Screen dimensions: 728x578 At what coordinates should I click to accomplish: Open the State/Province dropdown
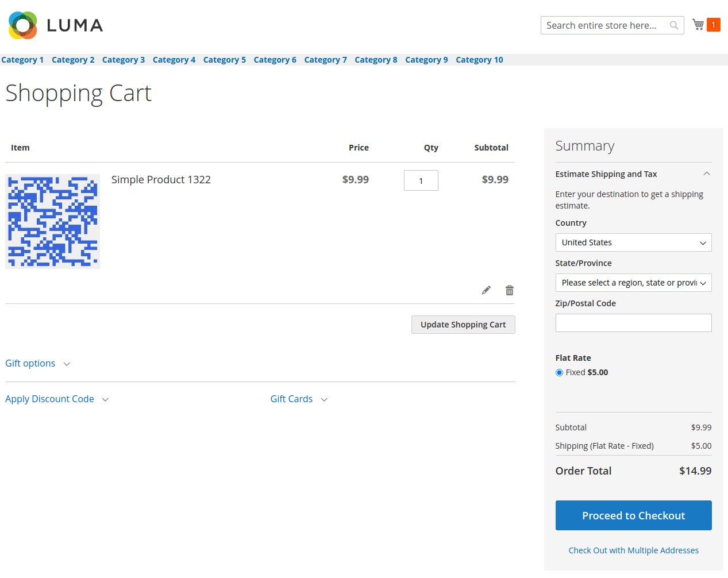pos(633,283)
